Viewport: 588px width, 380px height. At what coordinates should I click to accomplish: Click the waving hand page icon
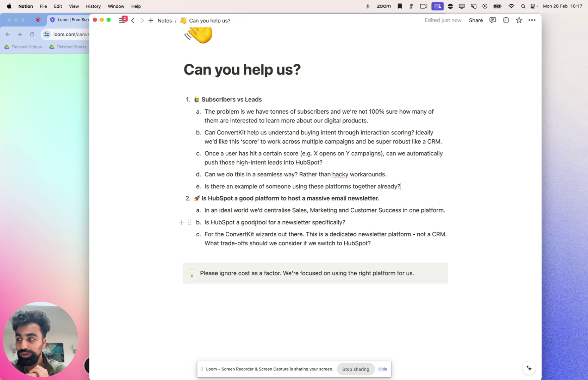[199, 36]
